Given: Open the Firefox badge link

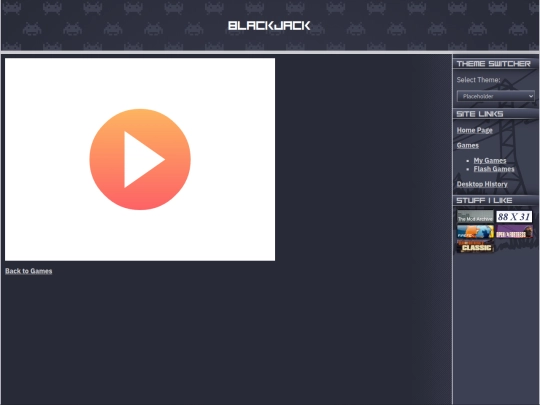Looking at the screenshot, I should coord(475,231).
